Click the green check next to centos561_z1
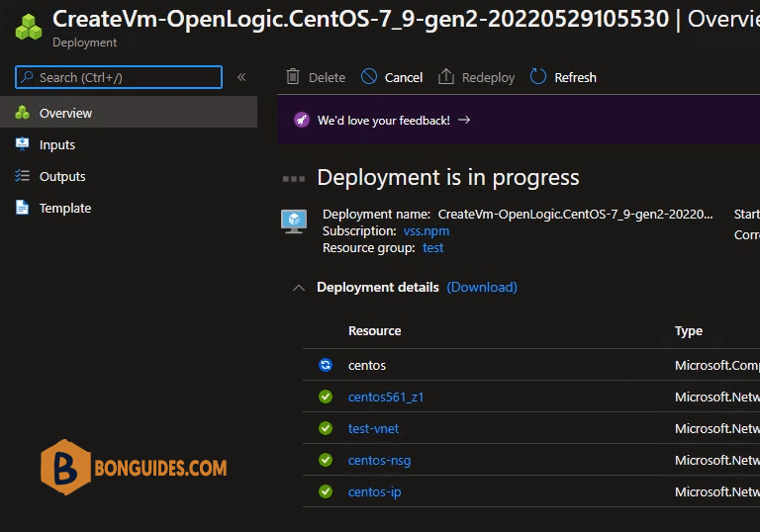The height and width of the screenshot is (532, 760). (326, 397)
